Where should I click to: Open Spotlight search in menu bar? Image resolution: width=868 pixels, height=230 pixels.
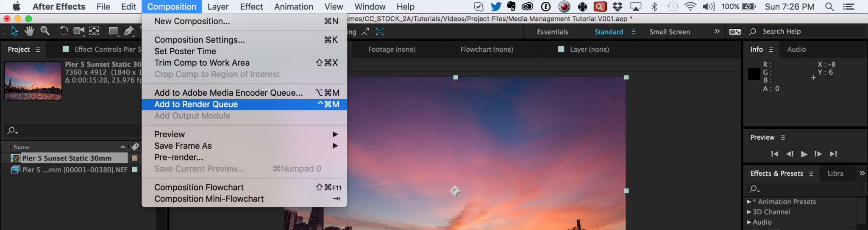[829, 6]
